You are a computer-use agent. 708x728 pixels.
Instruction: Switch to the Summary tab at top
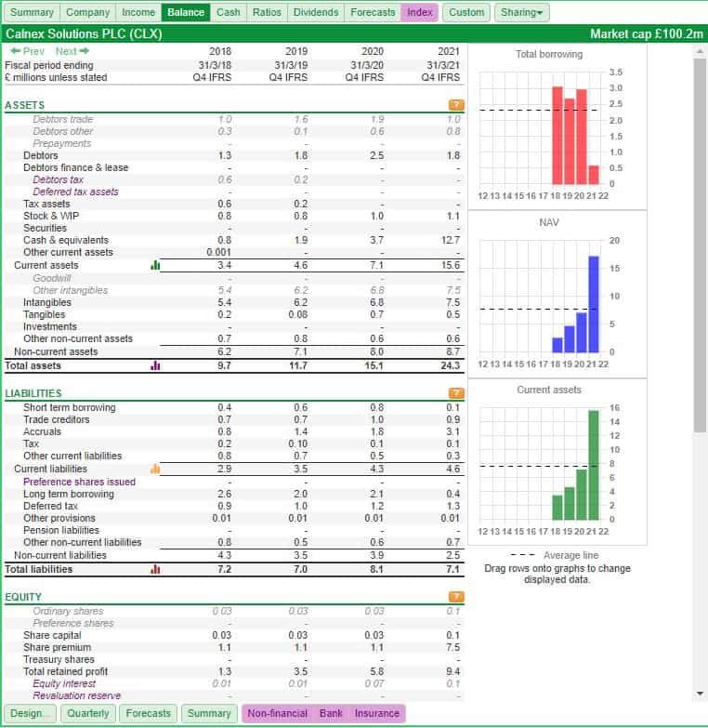tap(32, 12)
